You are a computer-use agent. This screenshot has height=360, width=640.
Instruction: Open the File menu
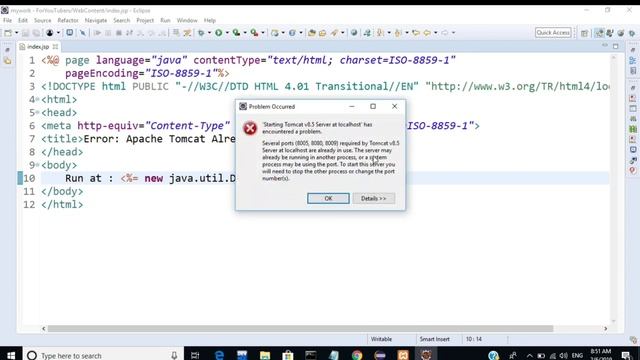click(x=7, y=20)
